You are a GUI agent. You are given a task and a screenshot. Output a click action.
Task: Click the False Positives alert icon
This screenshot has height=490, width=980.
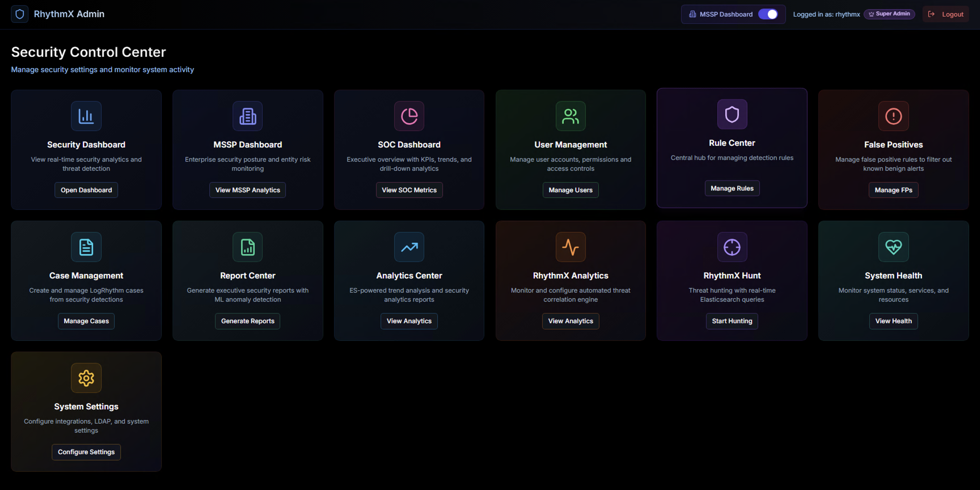pyautogui.click(x=893, y=116)
